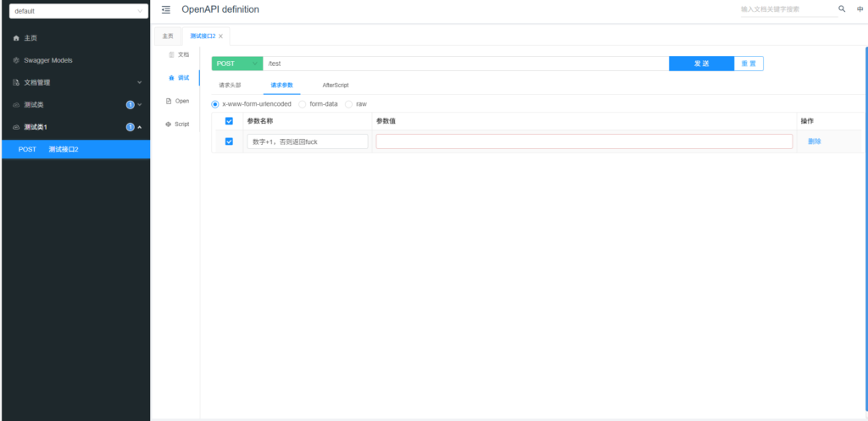Image resolution: width=868 pixels, height=421 pixels.
Task: Select POST 测试接口2 in the sidebar
Action: pyautogui.click(x=75, y=149)
